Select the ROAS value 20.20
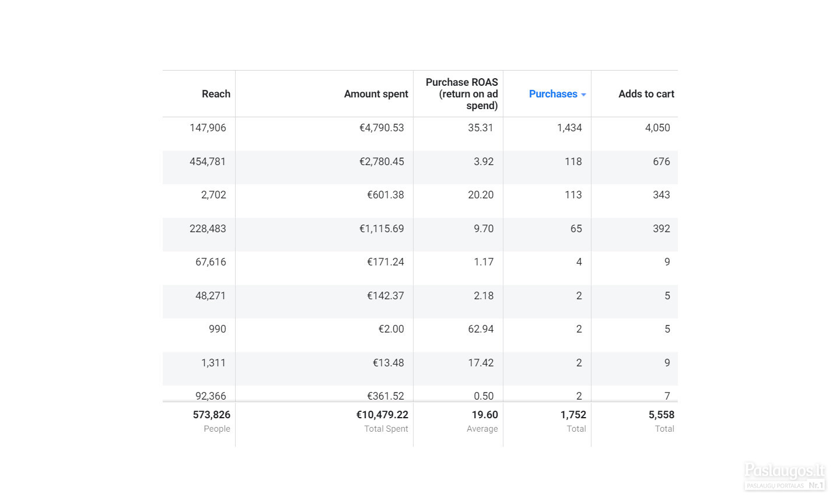Screen dimensions: 840x504 tap(481, 195)
